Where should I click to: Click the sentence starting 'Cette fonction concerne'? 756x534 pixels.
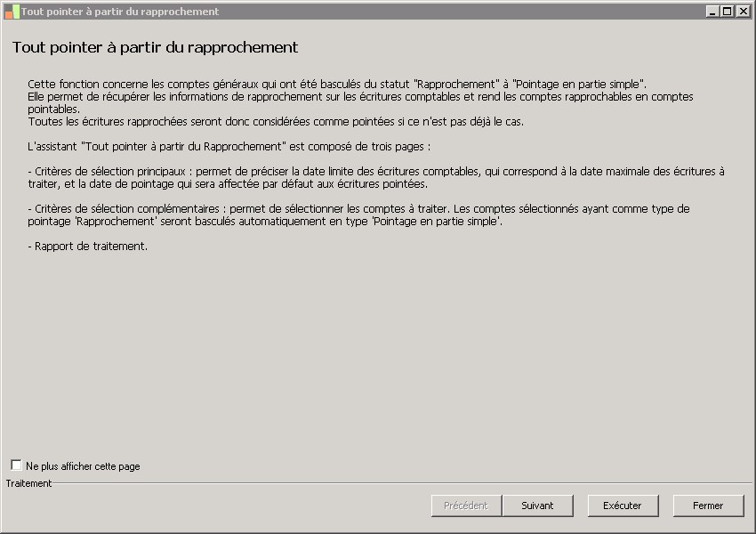tap(336, 84)
